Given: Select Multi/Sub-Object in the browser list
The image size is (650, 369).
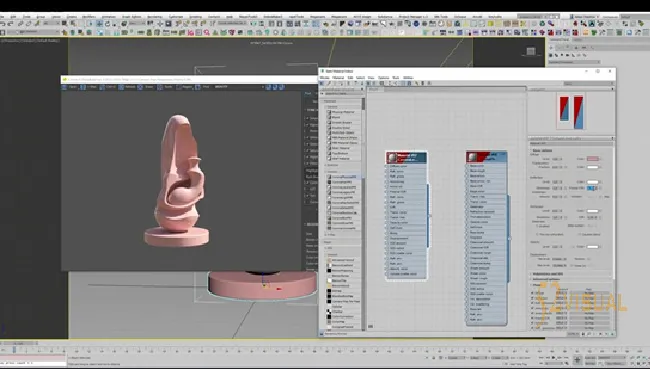Looking at the screenshot, I should tap(342, 133).
